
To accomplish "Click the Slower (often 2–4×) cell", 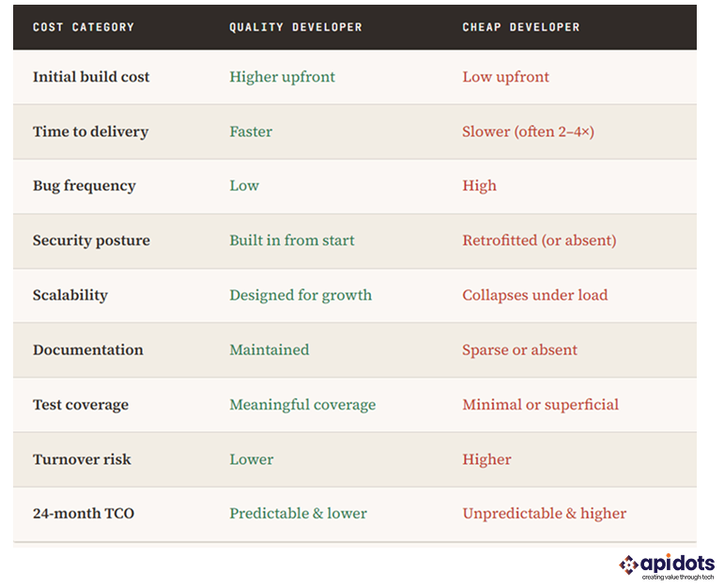I will click(528, 132).
